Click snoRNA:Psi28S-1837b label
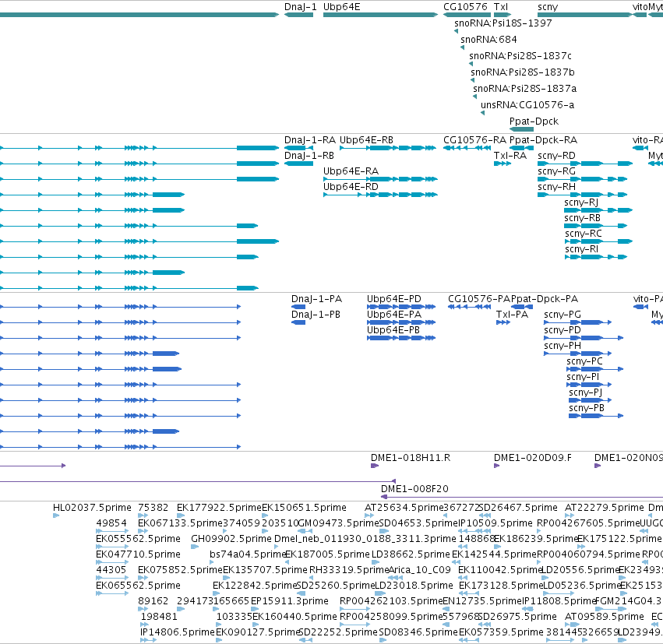Screen dimensions: 663x644 (x=523, y=72)
